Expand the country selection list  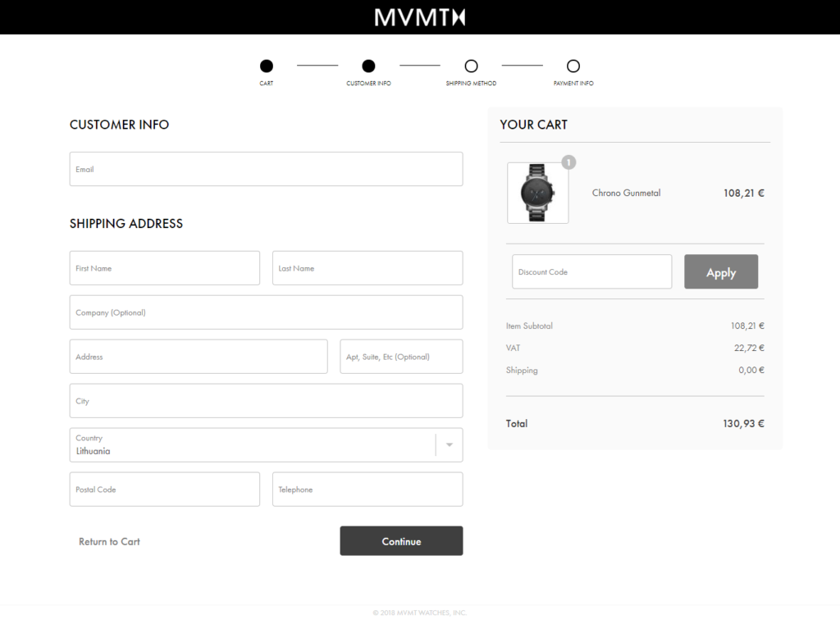[449, 444]
